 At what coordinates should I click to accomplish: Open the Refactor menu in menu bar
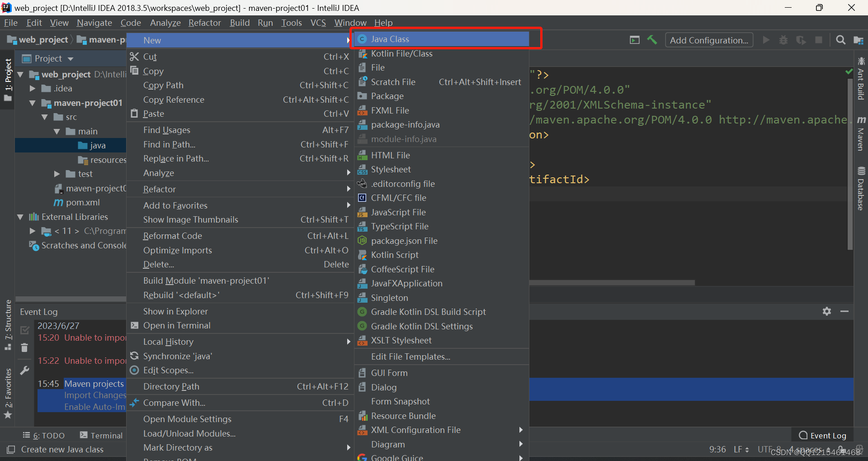click(204, 23)
